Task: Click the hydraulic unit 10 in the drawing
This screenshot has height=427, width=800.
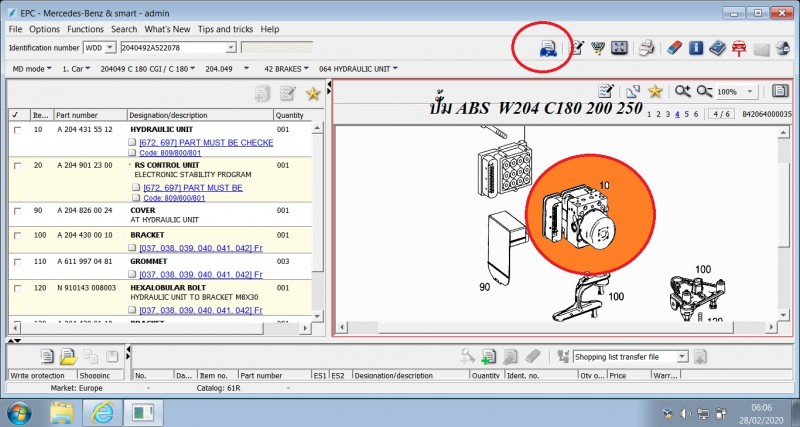Action: 579,216
